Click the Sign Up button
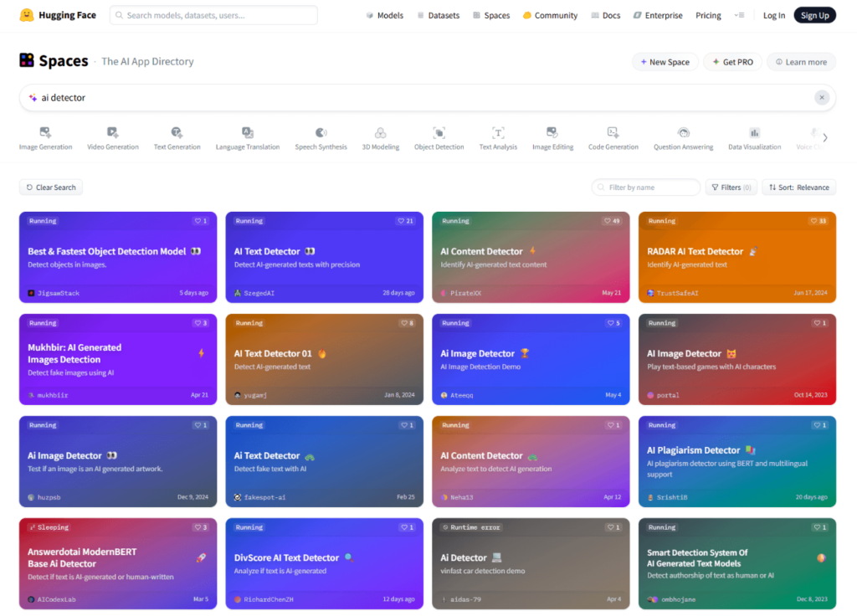Viewport: 857px width, 616px height. [814, 15]
